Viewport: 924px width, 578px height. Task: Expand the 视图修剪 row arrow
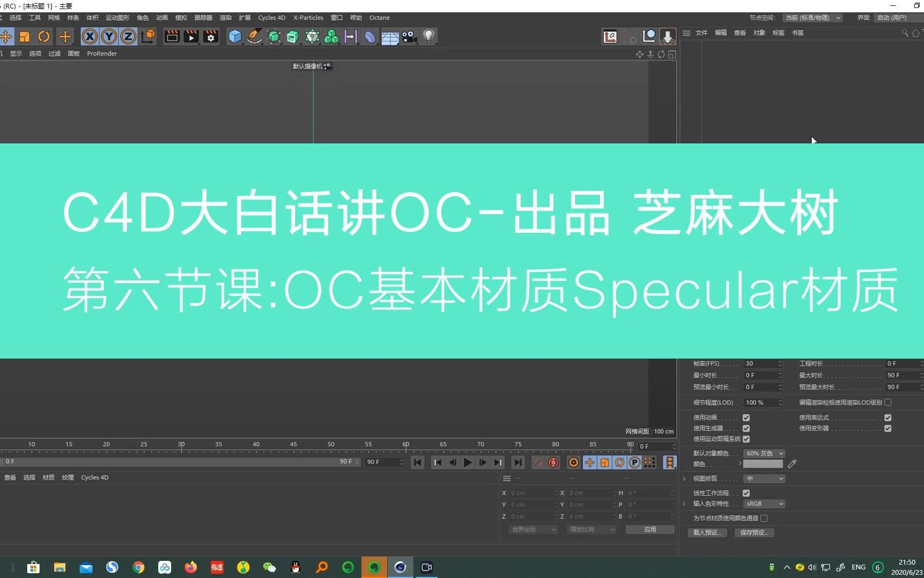pos(684,478)
